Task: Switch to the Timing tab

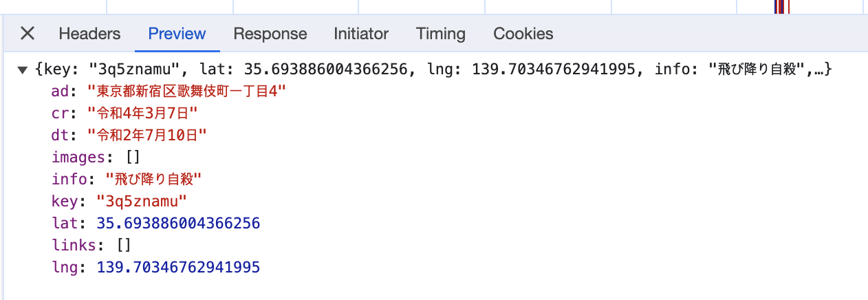Action: 441,33
